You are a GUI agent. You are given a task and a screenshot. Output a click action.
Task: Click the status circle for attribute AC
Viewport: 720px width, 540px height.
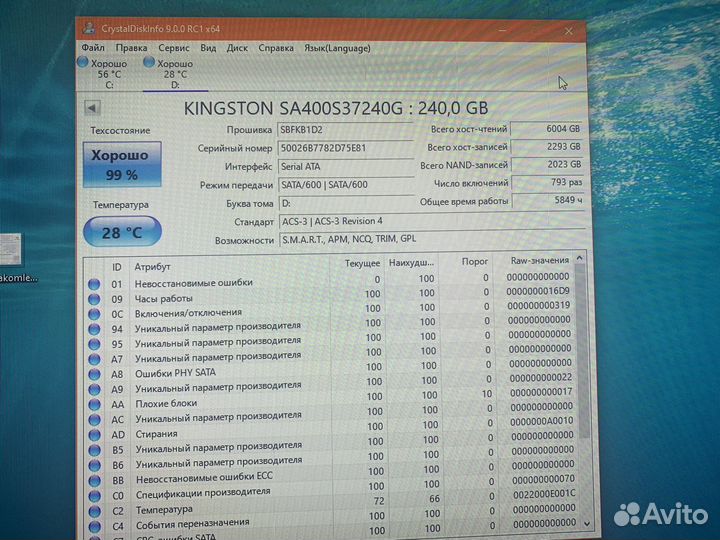coord(95,420)
